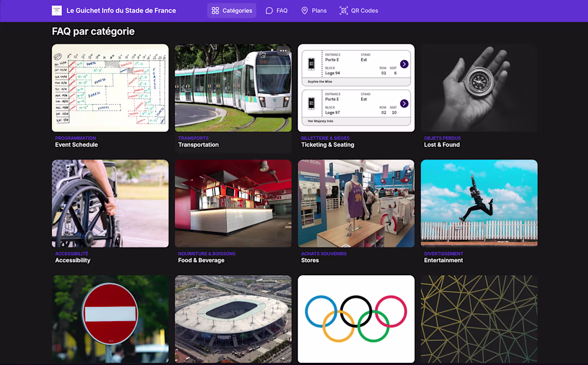This screenshot has width=588, height=365.
Task: Click the 'Sophie the Wise' ticket name
Action: click(x=320, y=81)
